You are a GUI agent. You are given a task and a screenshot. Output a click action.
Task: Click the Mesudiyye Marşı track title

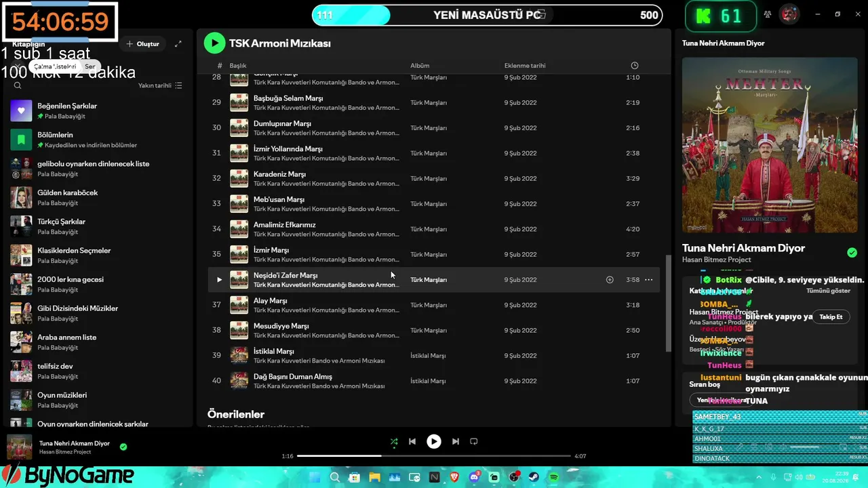click(281, 326)
